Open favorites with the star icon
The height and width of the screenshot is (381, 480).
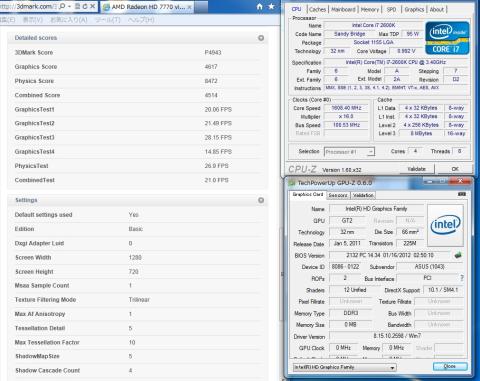pos(272,6)
